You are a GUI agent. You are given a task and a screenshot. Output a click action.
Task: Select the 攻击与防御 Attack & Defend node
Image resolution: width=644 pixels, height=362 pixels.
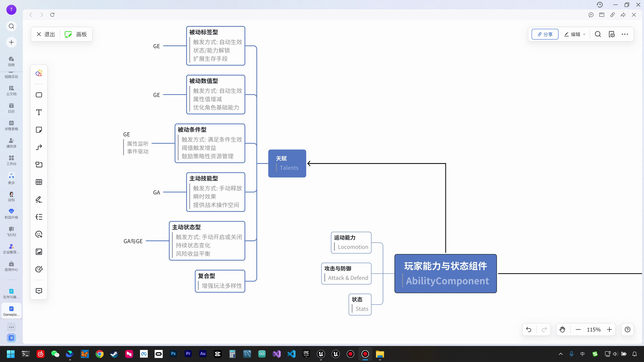346,274
